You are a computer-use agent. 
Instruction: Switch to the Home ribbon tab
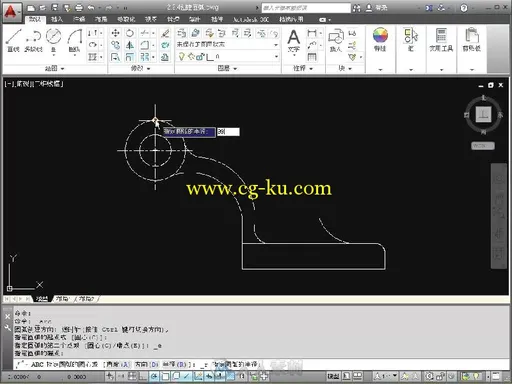[x=35, y=19]
